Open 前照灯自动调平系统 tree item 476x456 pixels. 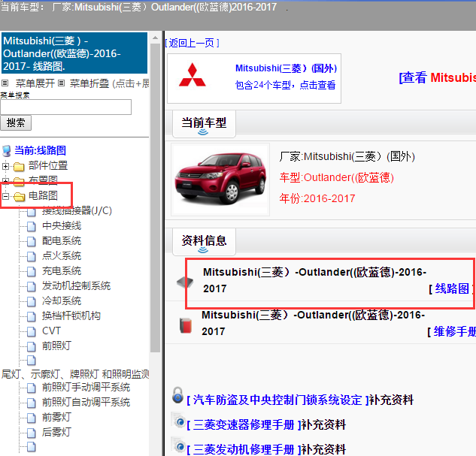pos(86,403)
